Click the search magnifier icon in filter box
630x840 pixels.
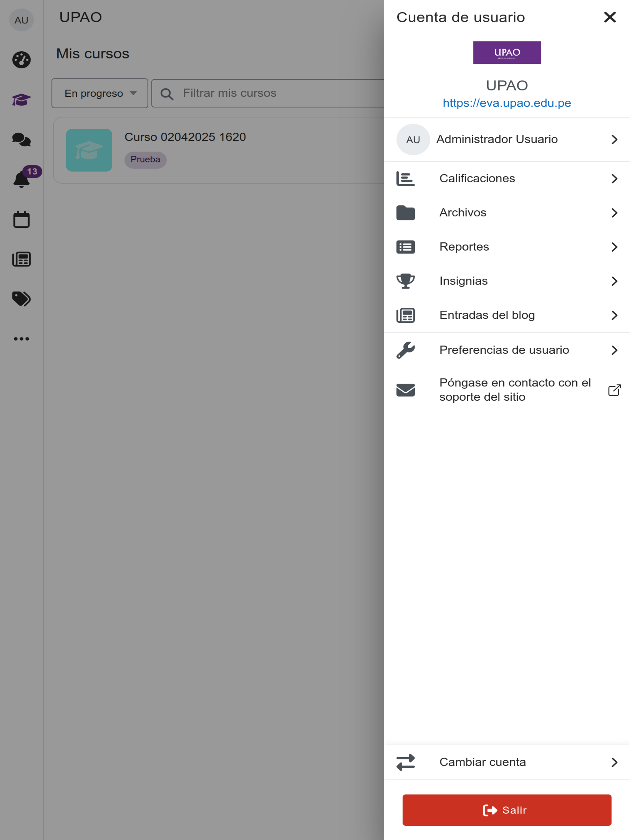click(x=167, y=94)
